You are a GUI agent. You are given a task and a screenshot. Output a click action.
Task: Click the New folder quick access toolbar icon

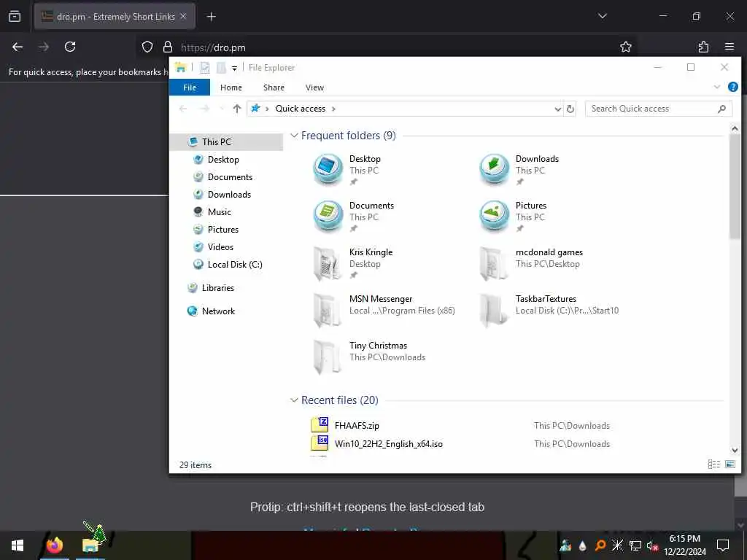coord(221,68)
